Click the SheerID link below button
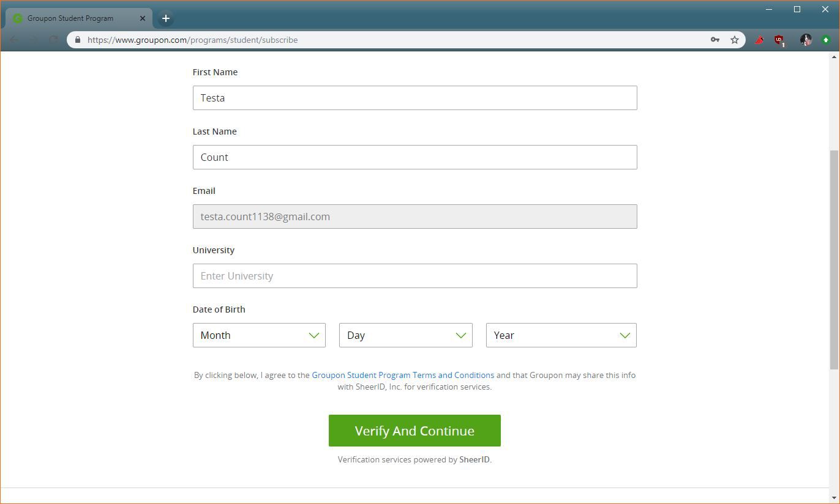This screenshot has height=504, width=840. [474, 459]
